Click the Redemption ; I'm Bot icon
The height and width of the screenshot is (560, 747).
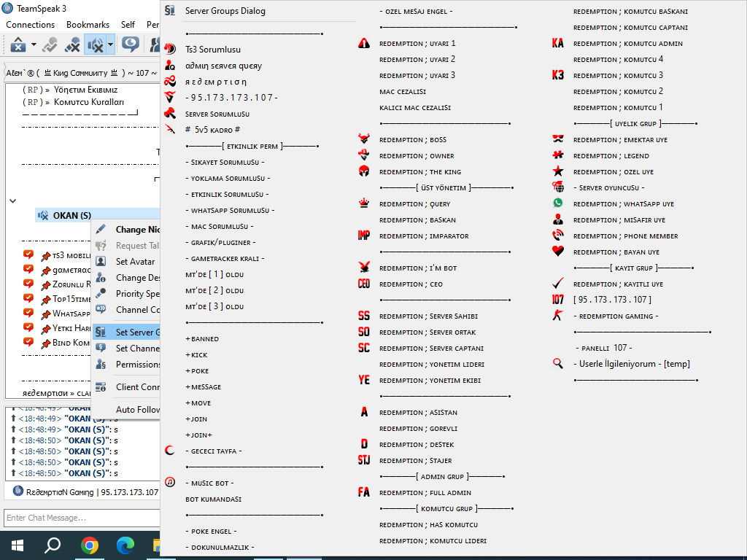(364, 268)
